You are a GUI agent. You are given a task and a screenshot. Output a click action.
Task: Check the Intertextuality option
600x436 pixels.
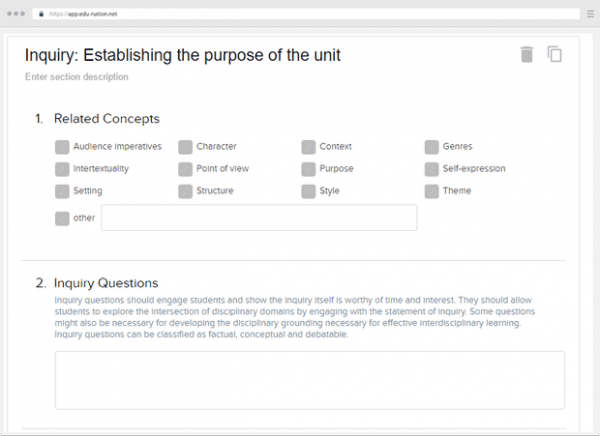point(63,169)
